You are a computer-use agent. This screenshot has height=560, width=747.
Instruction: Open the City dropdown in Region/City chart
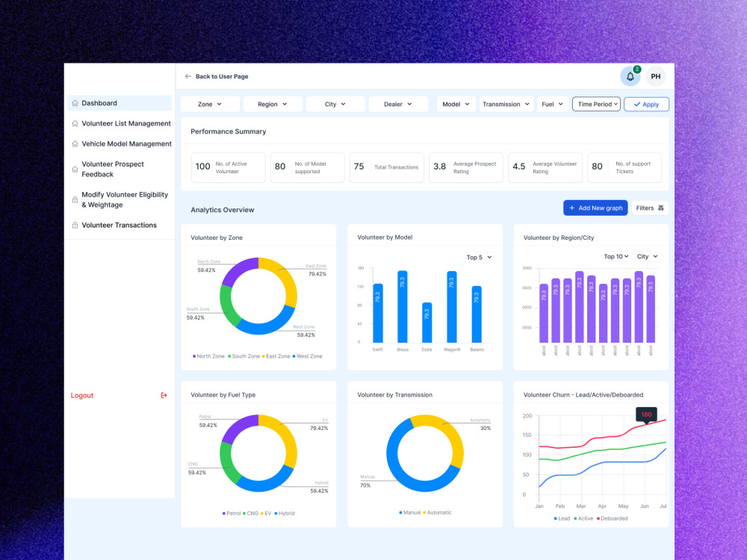coord(647,257)
